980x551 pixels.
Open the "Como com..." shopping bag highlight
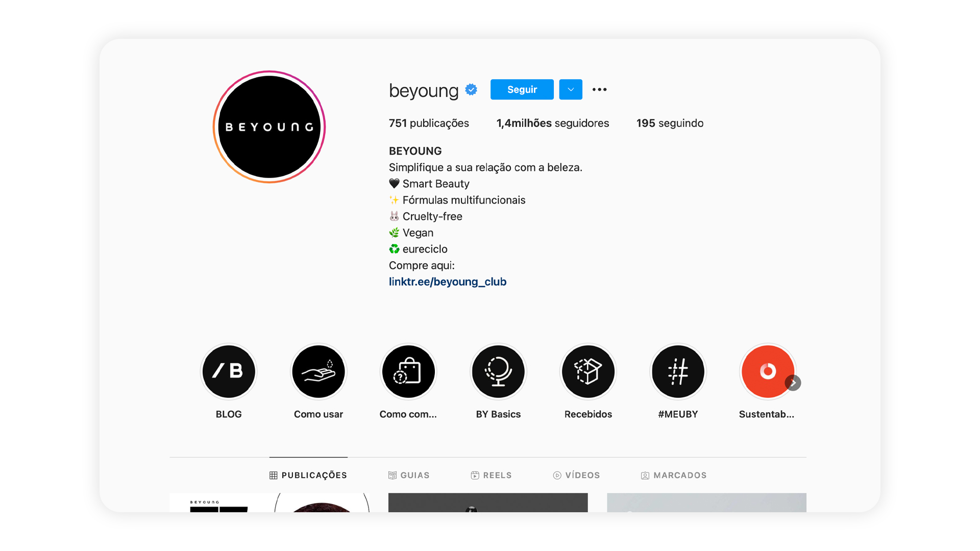(x=408, y=371)
